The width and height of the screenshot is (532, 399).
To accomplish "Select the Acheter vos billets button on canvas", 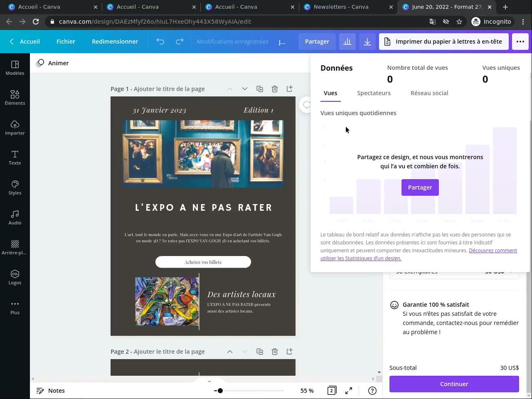I will pos(203,262).
